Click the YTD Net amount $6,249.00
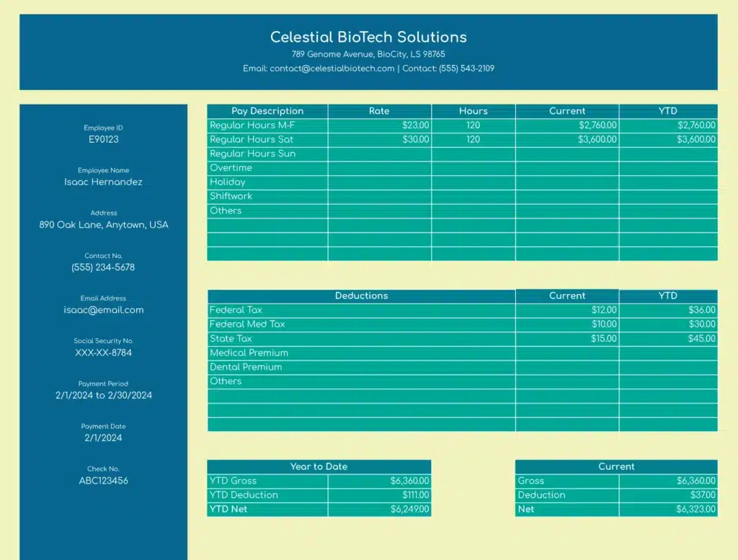Screen dimensions: 738x560 click(409, 510)
